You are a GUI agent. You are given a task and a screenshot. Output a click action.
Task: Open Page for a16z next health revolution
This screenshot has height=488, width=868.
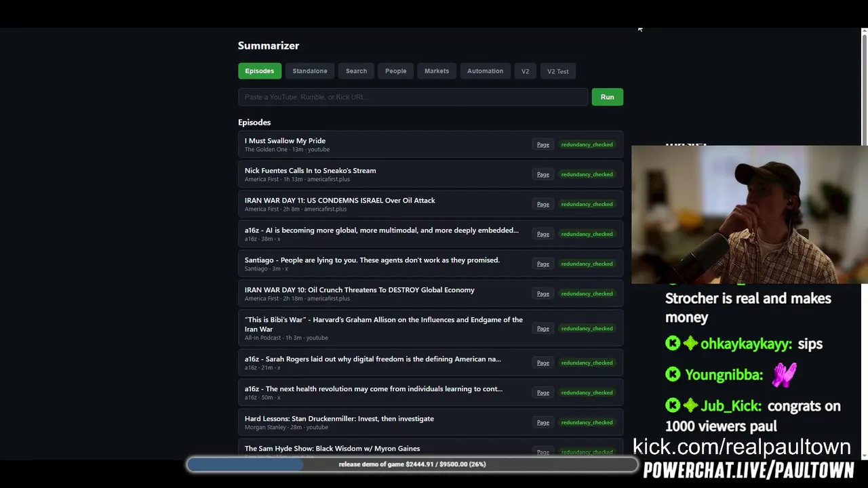pos(543,392)
